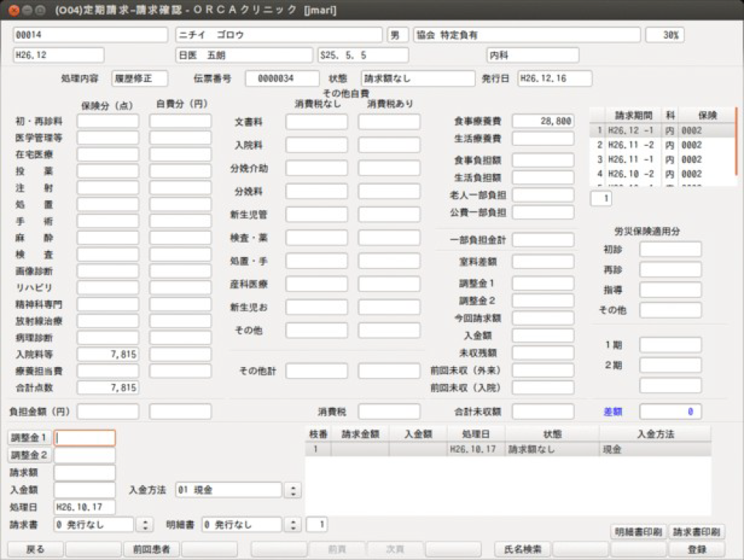
Task: Click the 調整金１ button beside the focused input
Action: (x=29, y=437)
